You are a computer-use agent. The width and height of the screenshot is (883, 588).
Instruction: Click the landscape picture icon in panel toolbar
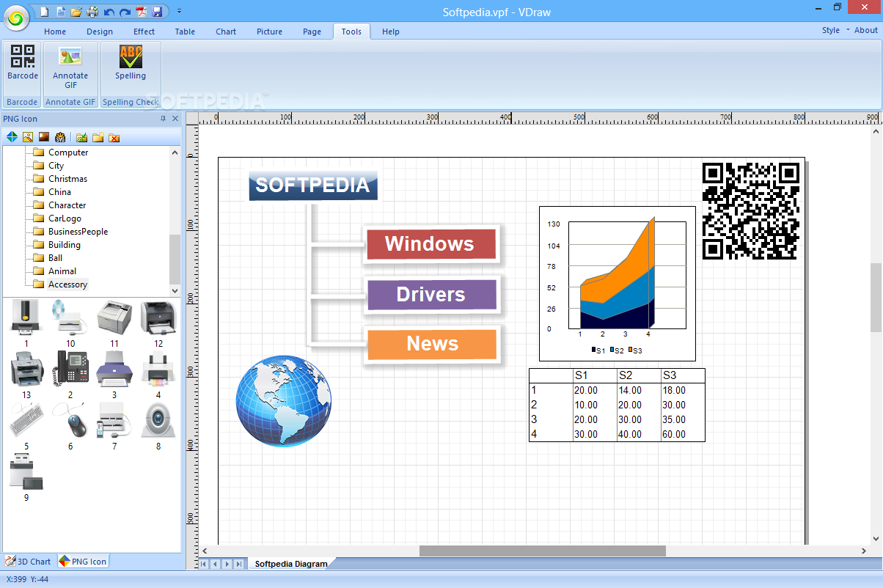(x=28, y=137)
